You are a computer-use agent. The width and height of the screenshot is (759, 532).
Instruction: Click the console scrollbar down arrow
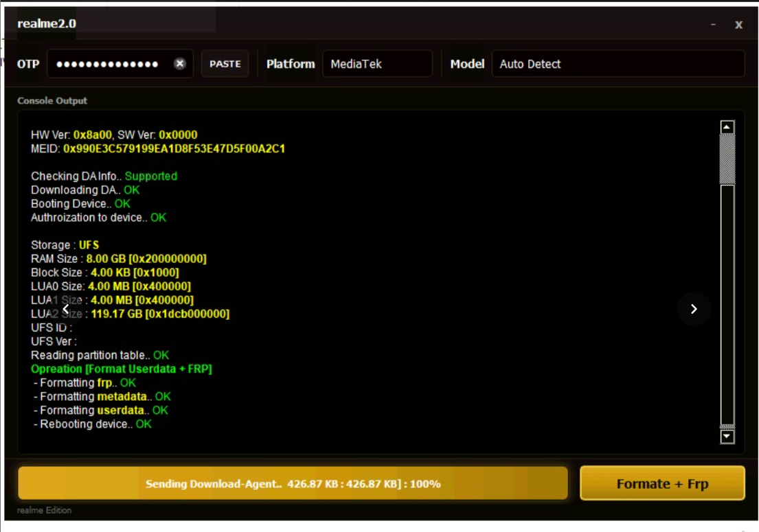(x=727, y=437)
